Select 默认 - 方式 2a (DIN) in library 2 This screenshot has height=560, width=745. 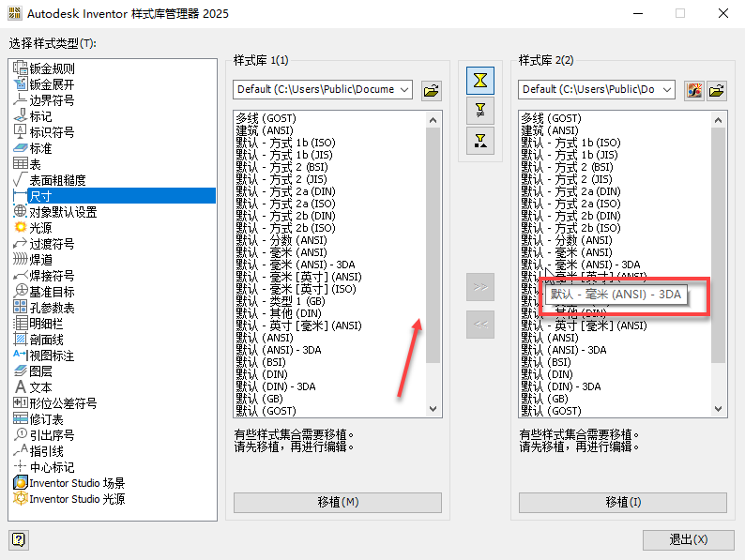[571, 191]
